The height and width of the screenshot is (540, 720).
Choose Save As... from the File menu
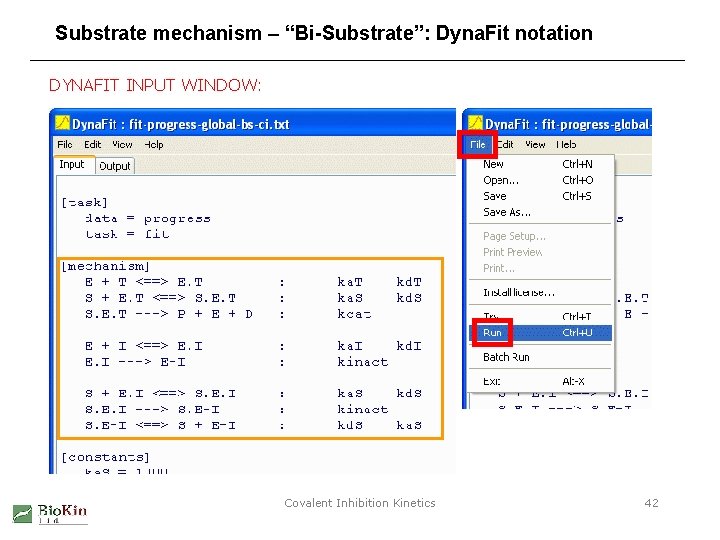coord(540,212)
